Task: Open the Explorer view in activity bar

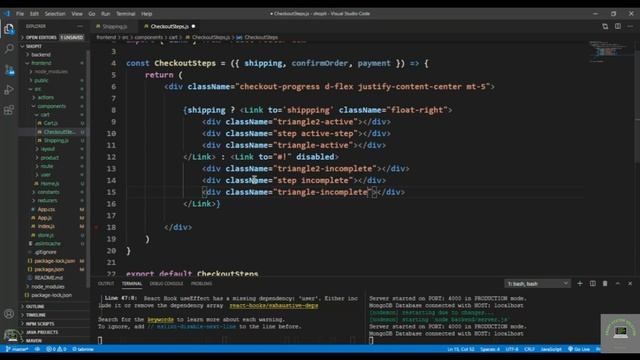Action: (x=9, y=29)
